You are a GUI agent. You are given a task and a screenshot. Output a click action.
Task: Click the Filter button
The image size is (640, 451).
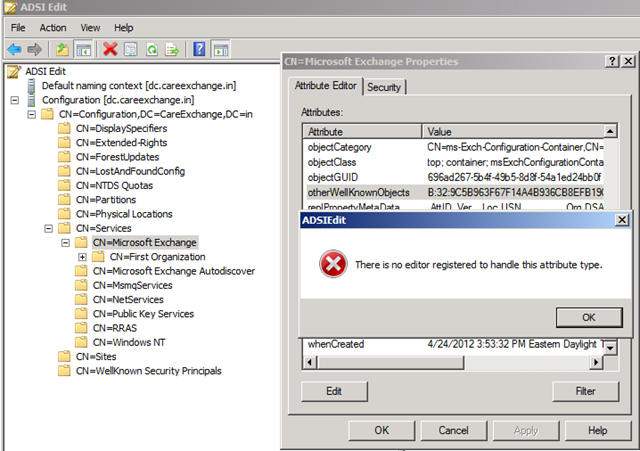[586, 391]
